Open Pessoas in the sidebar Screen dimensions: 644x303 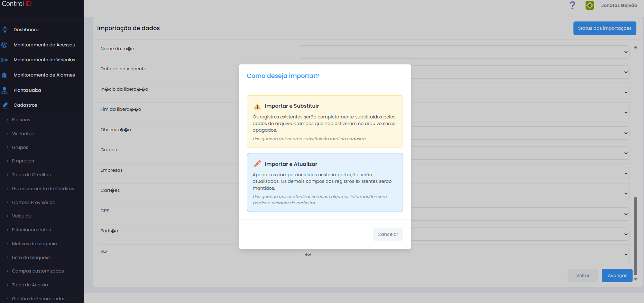click(x=21, y=120)
